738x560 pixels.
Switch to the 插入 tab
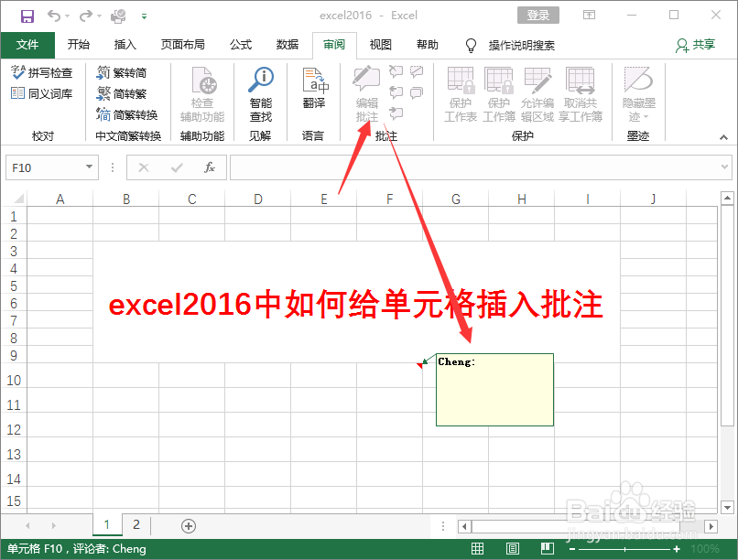point(125,45)
